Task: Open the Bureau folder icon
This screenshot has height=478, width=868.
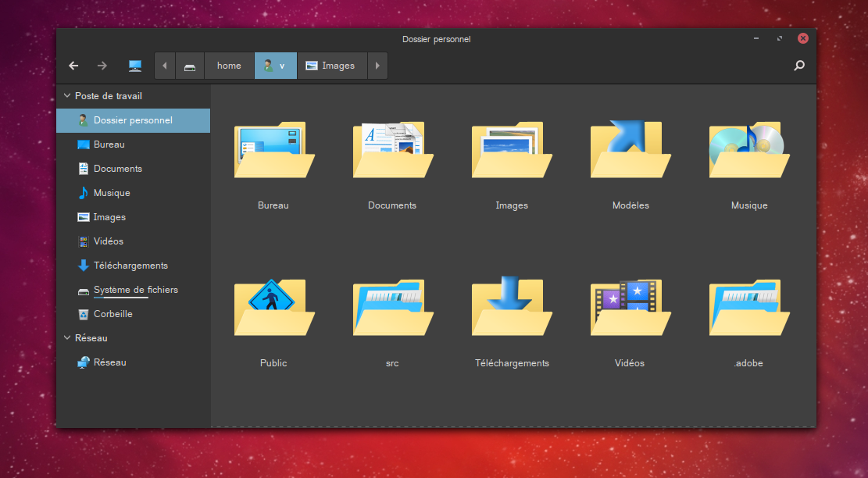Action: pyautogui.click(x=274, y=149)
